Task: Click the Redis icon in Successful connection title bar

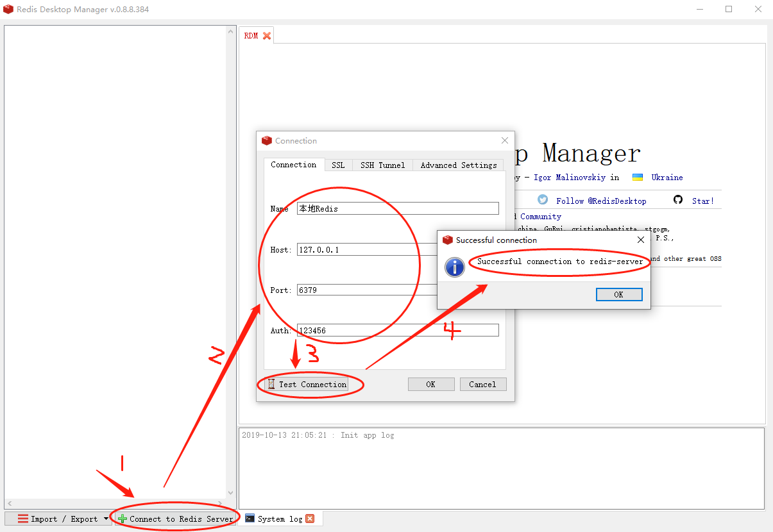Action: click(448, 240)
